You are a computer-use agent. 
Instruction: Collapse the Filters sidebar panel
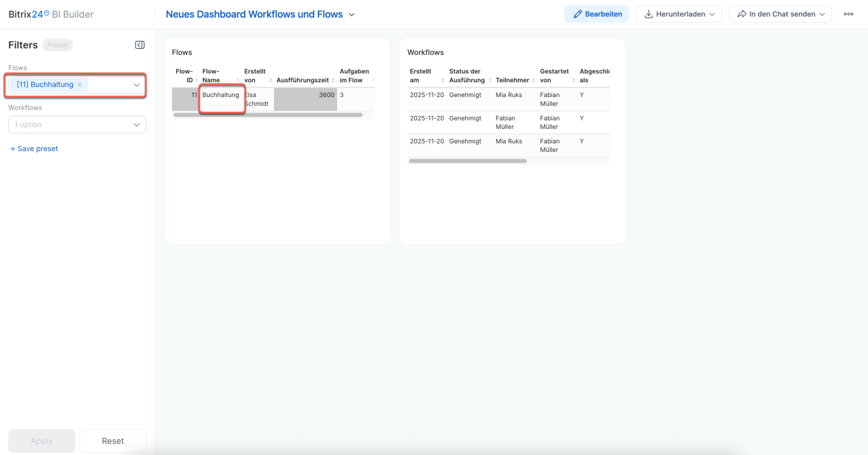click(140, 45)
